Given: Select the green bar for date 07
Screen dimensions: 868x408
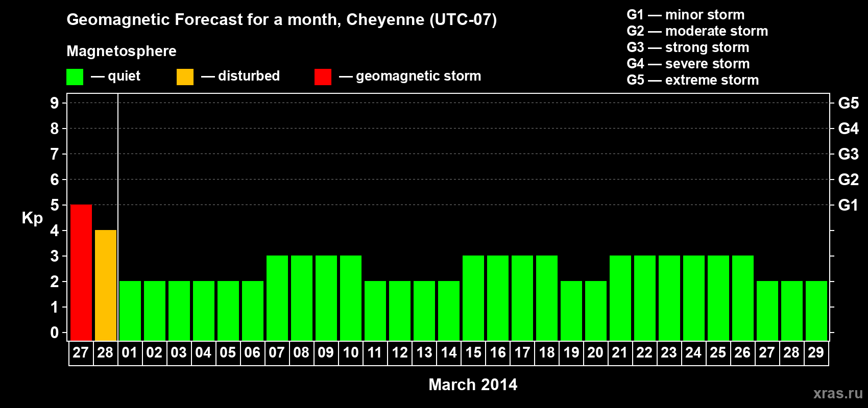Looking at the screenshot, I should (277, 298).
